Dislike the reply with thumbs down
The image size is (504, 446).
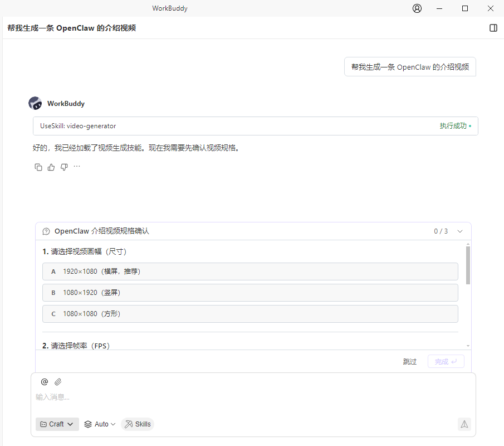(64, 167)
